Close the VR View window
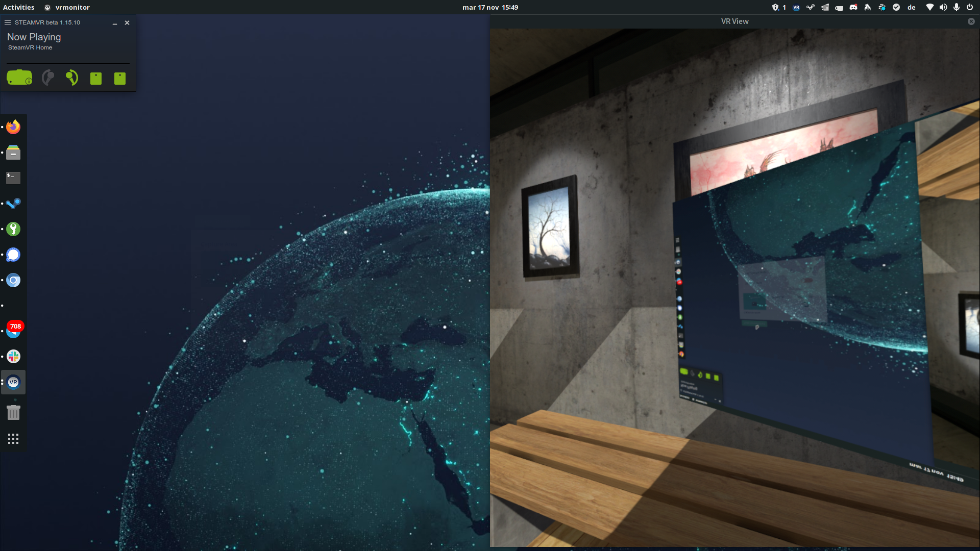This screenshot has width=980, height=551. tap(971, 21)
